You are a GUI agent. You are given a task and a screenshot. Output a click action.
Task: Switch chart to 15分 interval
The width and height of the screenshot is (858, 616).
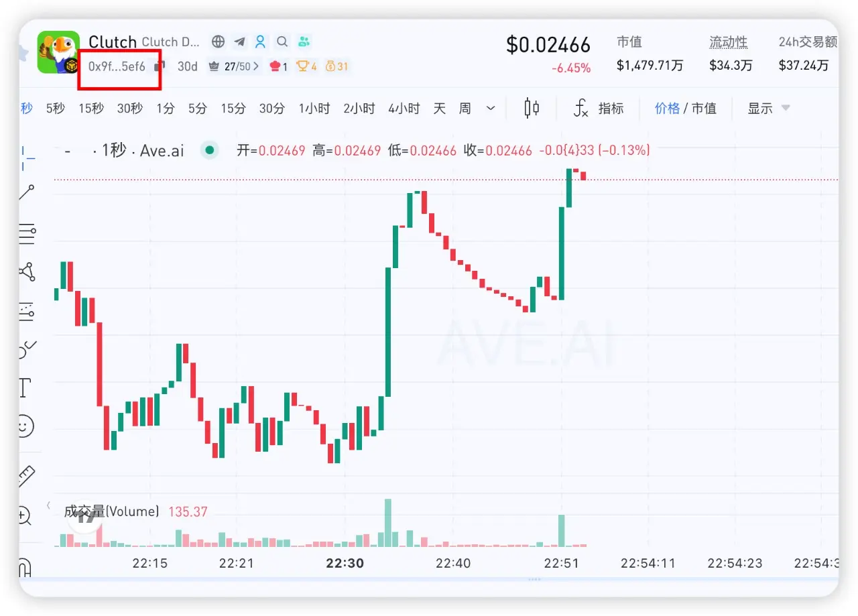point(233,108)
